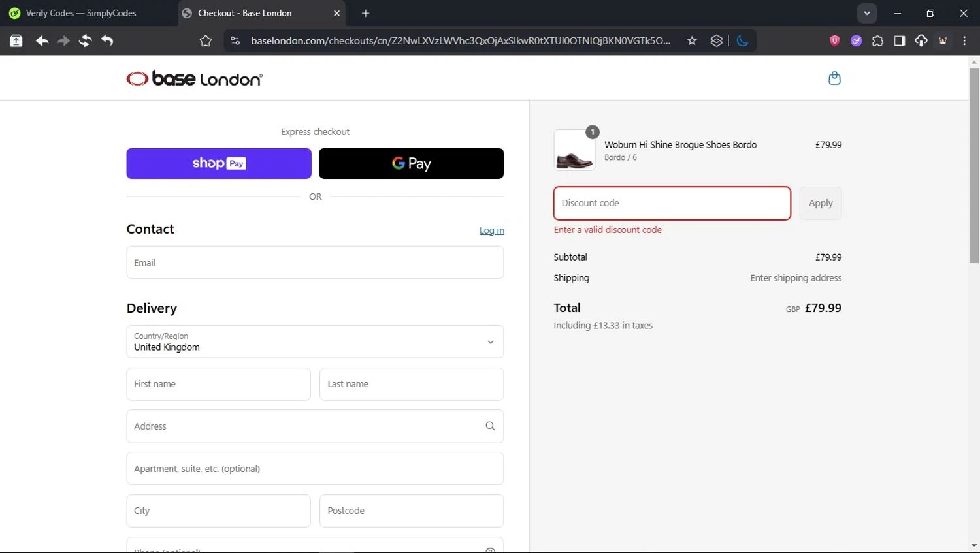Click the browser forward arrow
The width and height of the screenshot is (980, 553).
63,40
